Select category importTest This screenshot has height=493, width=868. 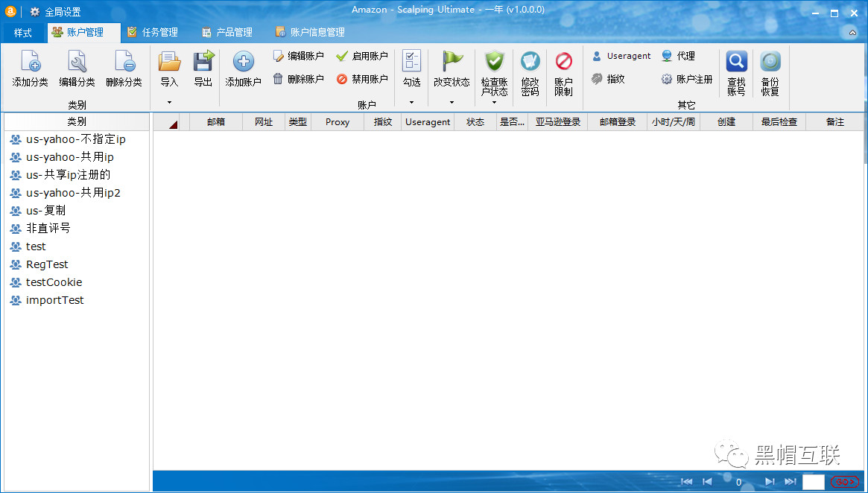pyautogui.click(x=77, y=300)
